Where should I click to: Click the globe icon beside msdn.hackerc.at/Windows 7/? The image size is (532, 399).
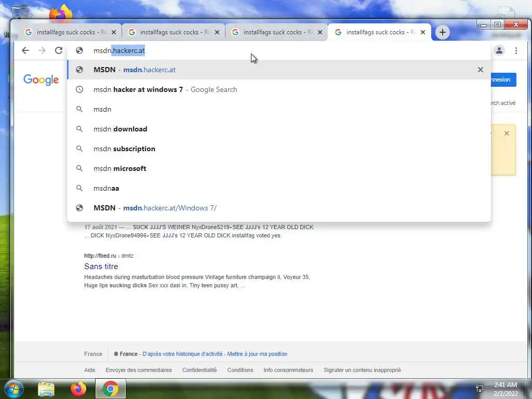tap(79, 208)
